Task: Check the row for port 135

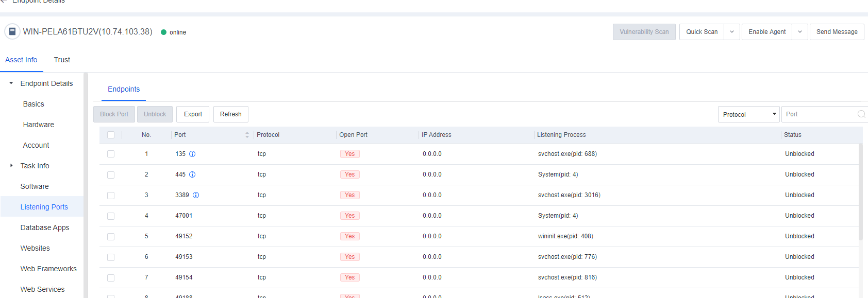Action: click(x=111, y=154)
